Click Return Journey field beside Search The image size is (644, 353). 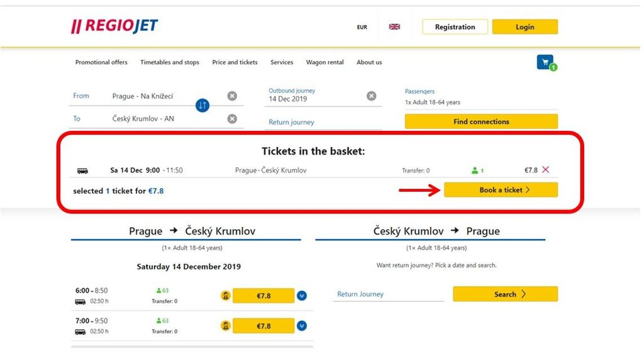tap(388, 294)
